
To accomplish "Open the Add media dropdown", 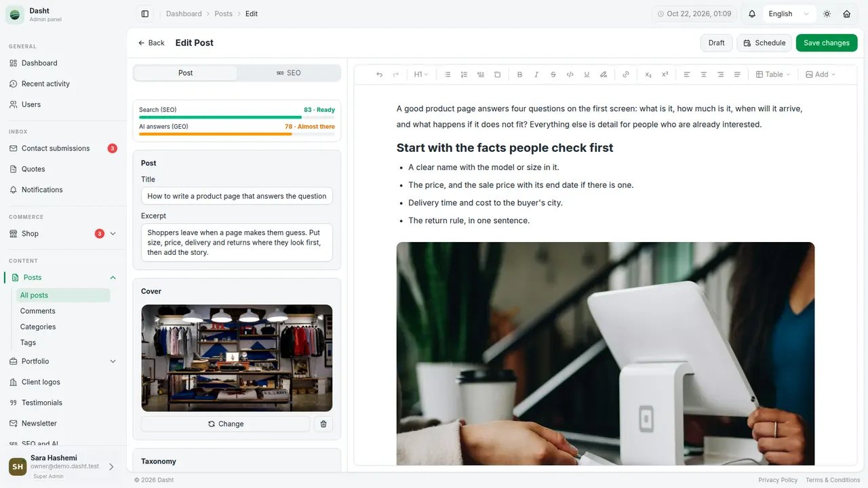I will pos(821,75).
